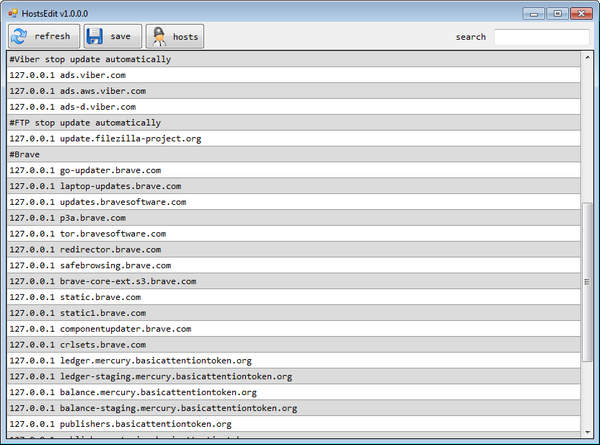Image resolution: width=600 pixels, height=445 pixels.
Task: Minimize the HostsEdit window
Action: pos(534,14)
